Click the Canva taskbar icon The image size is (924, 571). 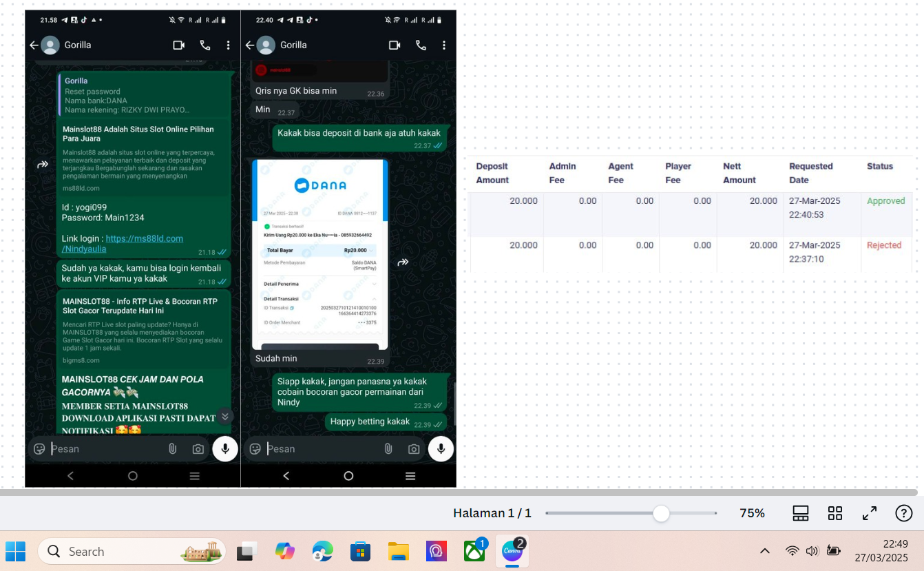tap(512, 551)
